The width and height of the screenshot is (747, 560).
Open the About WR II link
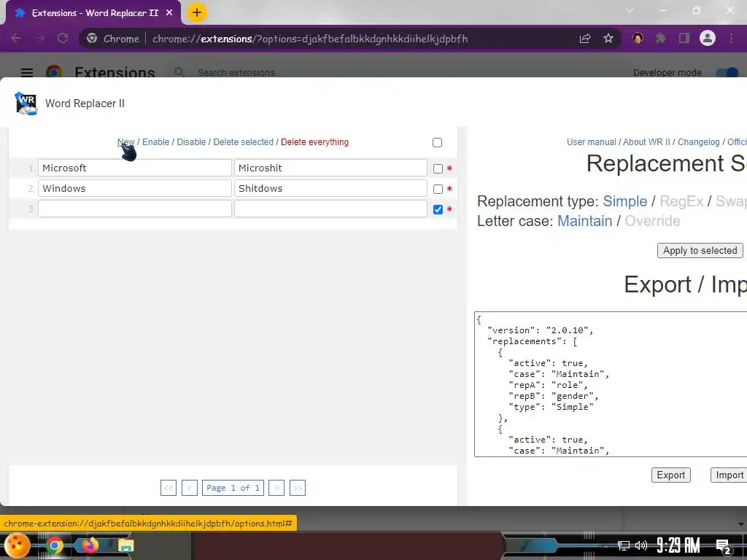646,142
